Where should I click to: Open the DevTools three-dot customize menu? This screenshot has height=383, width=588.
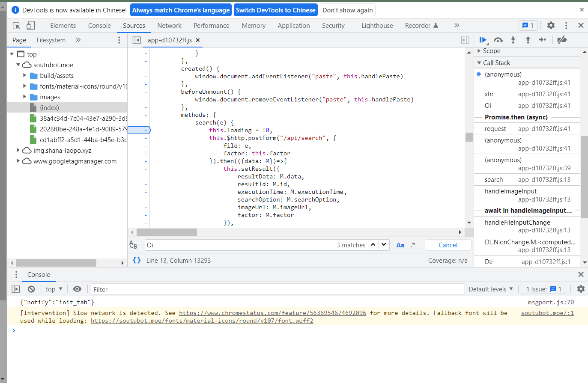click(566, 26)
